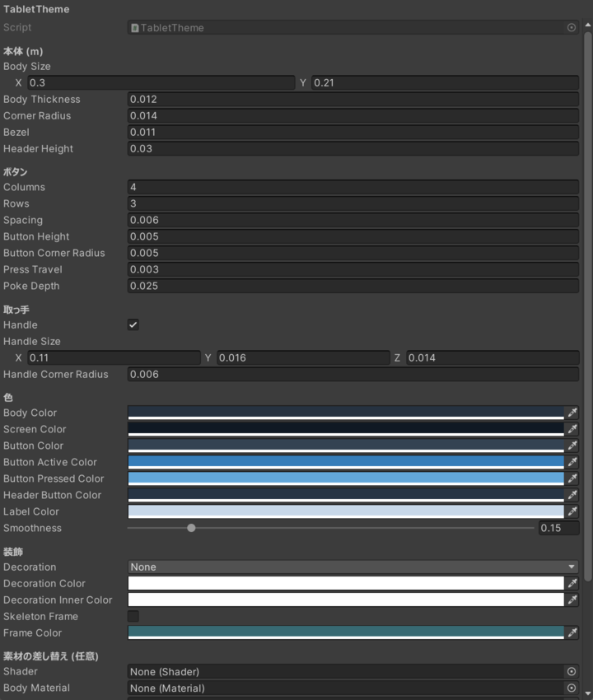Open Body Color swatch picker
Image resolution: width=593 pixels, height=700 pixels.
tap(346, 413)
